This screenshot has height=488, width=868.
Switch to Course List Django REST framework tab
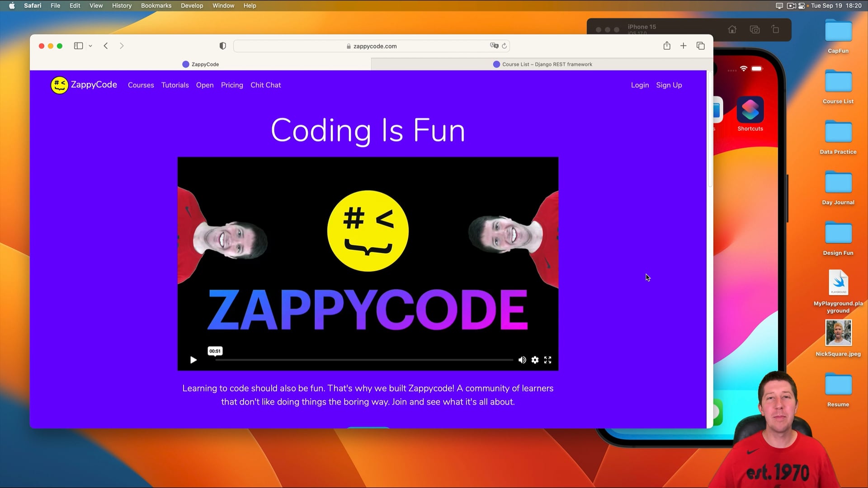542,64
